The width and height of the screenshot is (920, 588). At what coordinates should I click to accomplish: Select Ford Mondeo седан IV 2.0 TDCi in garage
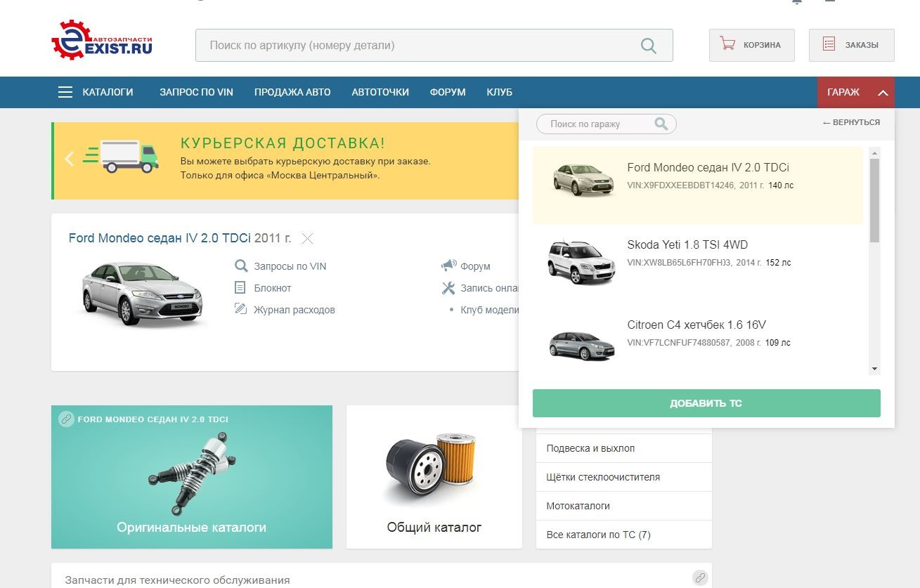tap(698, 185)
